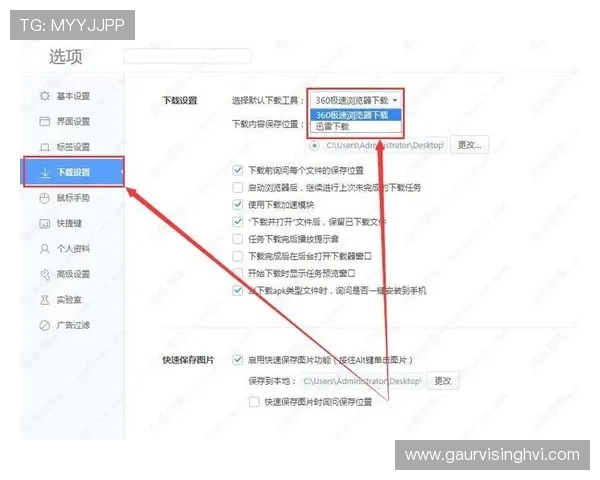The width and height of the screenshot is (600, 480).
Task: Enable 快速保存图片时询问保存位置 checkbox
Action: tap(254, 402)
